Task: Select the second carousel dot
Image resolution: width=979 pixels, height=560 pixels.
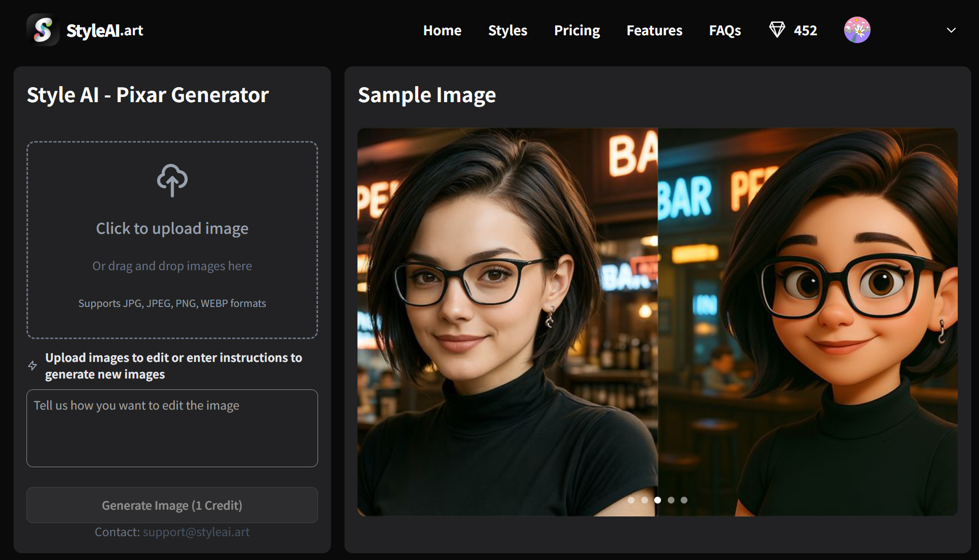Action: coord(644,500)
